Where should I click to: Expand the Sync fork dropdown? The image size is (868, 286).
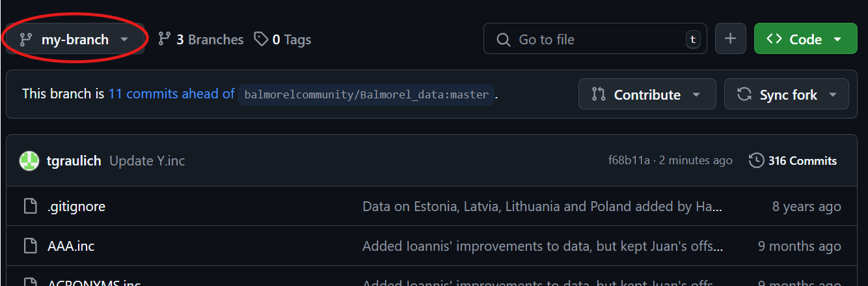point(787,94)
